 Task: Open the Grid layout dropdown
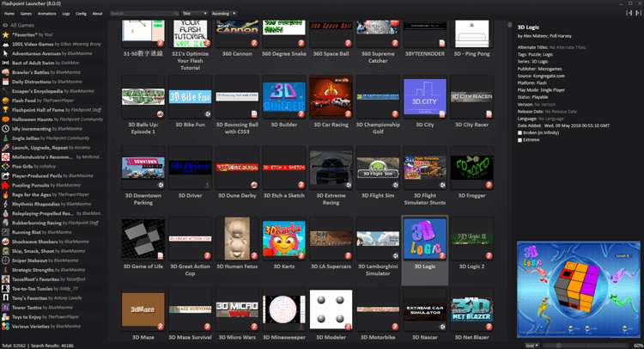[533, 346]
